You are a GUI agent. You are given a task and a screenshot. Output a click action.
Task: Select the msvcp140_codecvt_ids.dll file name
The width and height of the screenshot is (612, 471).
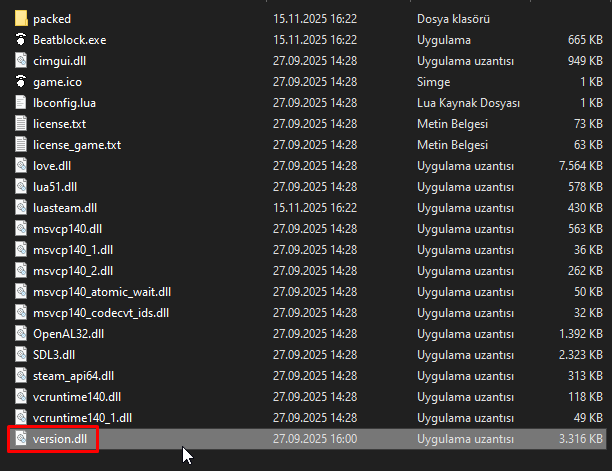101,313
